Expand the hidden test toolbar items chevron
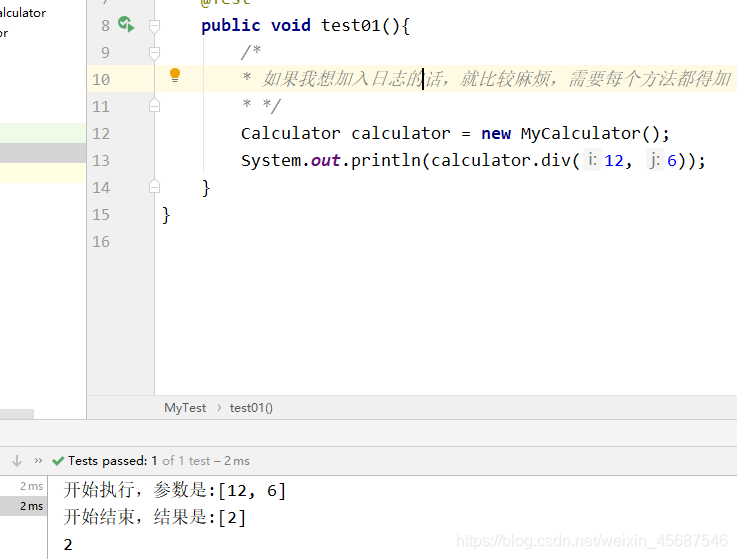Screen dimensions: 737x559 pyautogui.click(x=39, y=461)
